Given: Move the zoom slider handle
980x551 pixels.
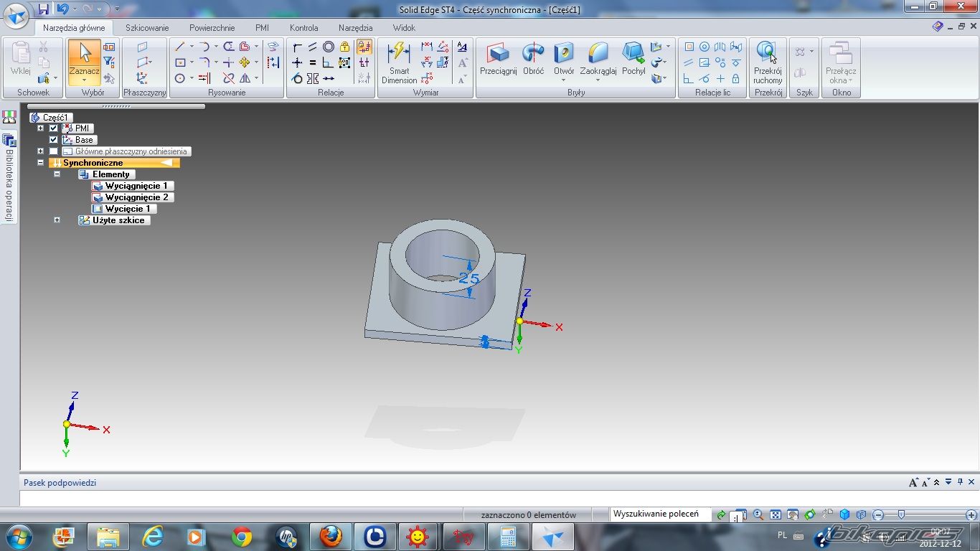Looking at the screenshot, I should point(901,514).
